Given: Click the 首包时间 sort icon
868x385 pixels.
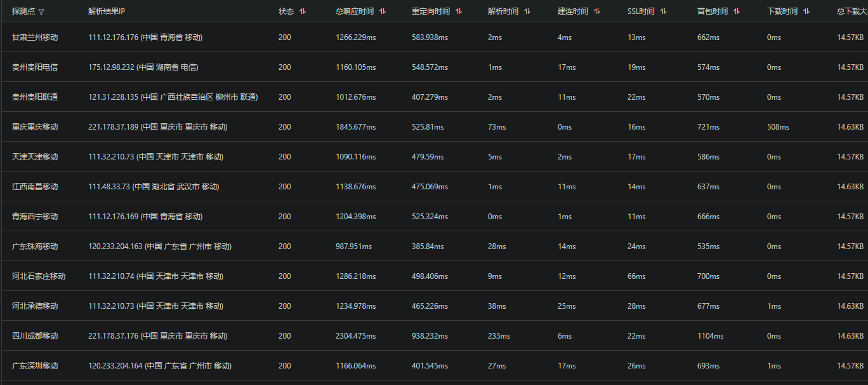Looking at the screenshot, I should click(x=737, y=11).
